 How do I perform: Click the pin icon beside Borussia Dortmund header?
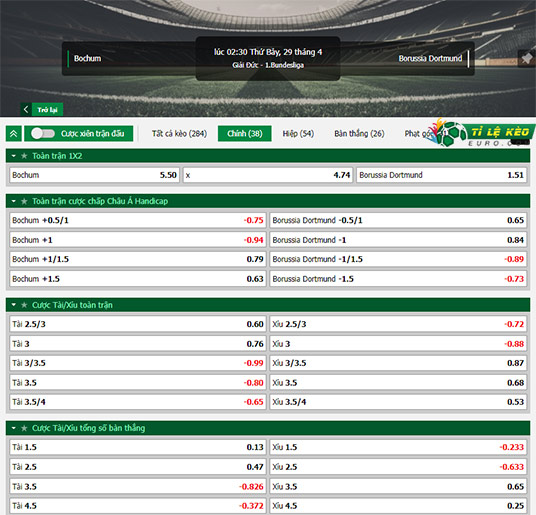pyautogui.click(x=526, y=58)
